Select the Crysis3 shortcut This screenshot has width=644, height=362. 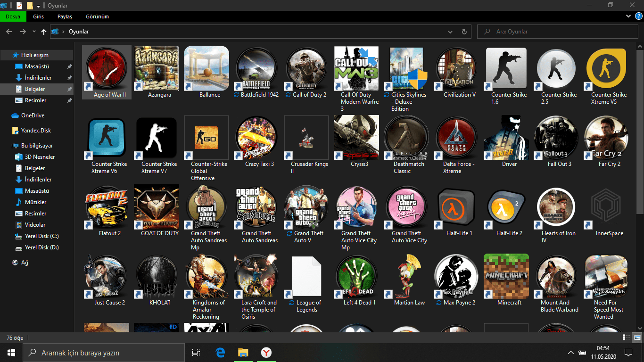(x=356, y=138)
